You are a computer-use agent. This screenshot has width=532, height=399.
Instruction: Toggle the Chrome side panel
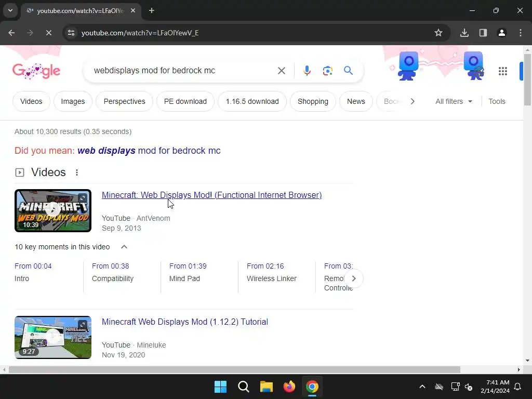(x=483, y=33)
